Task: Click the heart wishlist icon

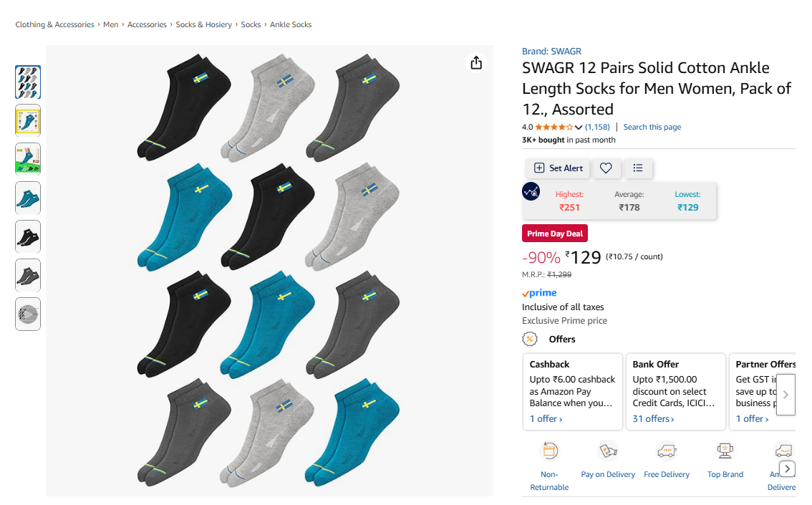Action: pyautogui.click(x=606, y=168)
